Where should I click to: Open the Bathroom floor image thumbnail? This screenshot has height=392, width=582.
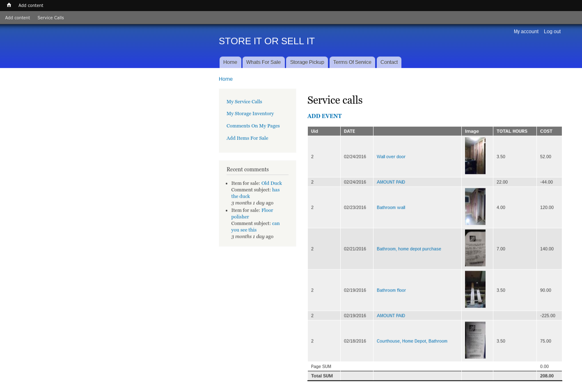pos(475,289)
